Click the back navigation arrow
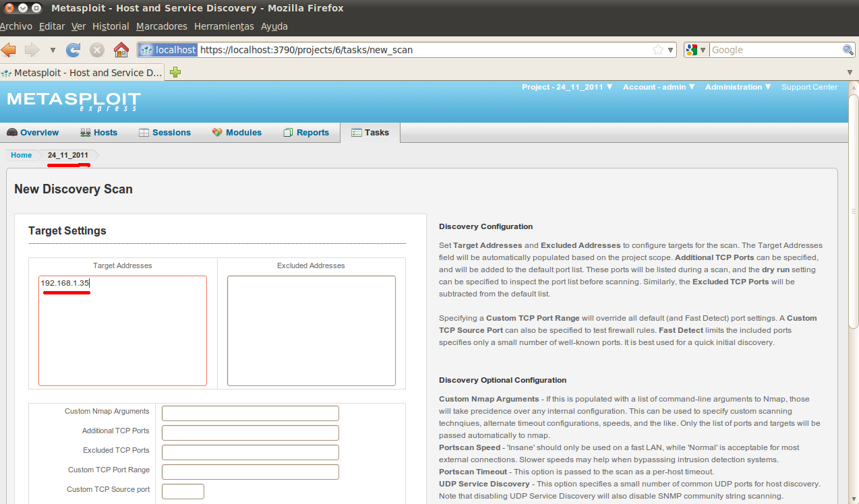 (x=9, y=49)
